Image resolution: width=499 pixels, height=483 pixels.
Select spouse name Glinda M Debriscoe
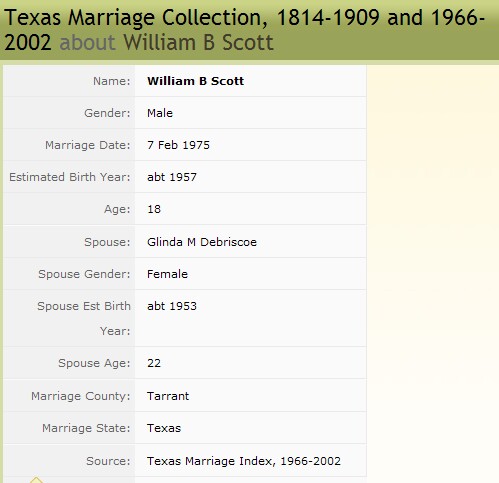coord(202,242)
